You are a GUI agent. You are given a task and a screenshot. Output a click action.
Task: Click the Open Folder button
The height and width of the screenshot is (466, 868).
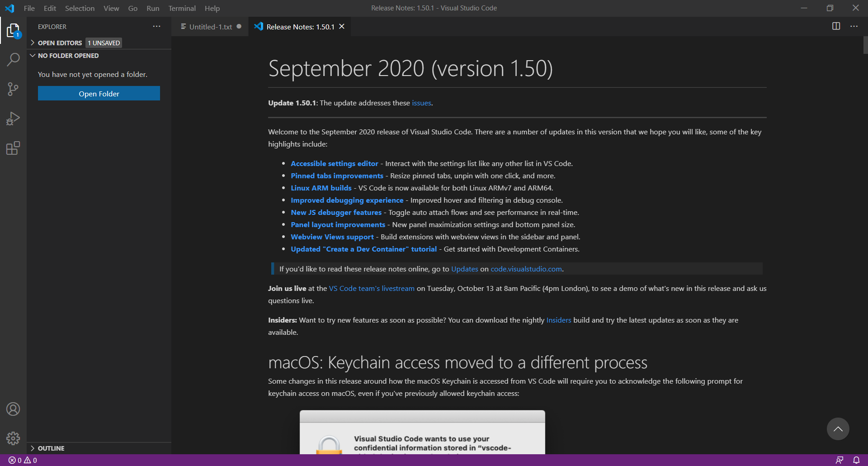(x=99, y=94)
